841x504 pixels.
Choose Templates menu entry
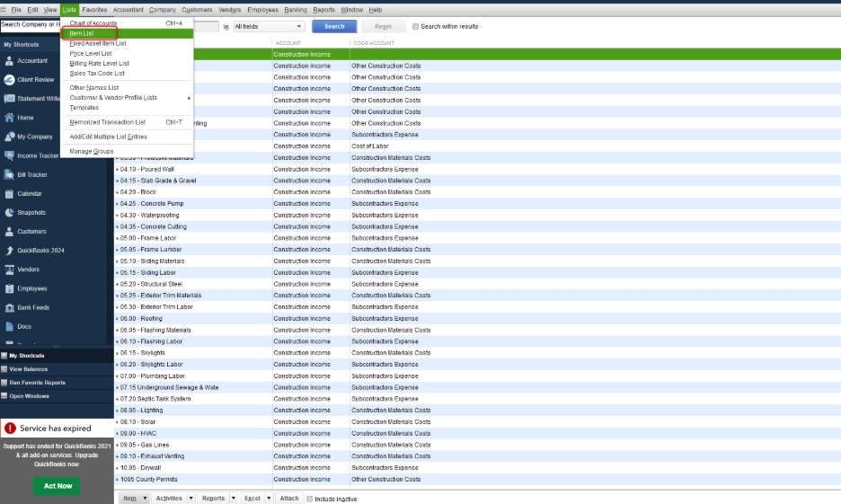point(127,108)
